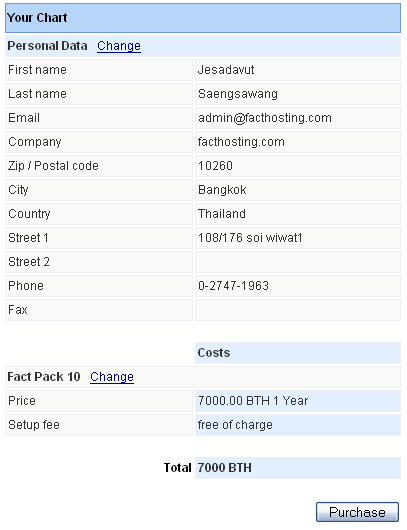The height and width of the screenshot is (530, 407).
Task: Click the Street 1 address value
Action: pyautogui.click(x=250, y=238)
